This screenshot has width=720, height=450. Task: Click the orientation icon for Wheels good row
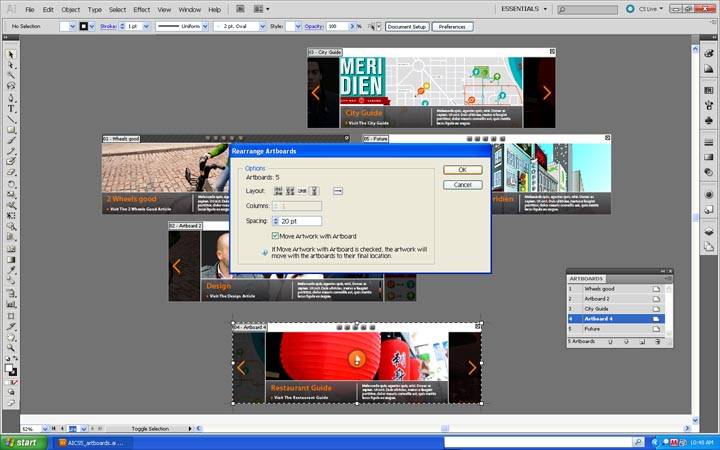pos(656,289)
